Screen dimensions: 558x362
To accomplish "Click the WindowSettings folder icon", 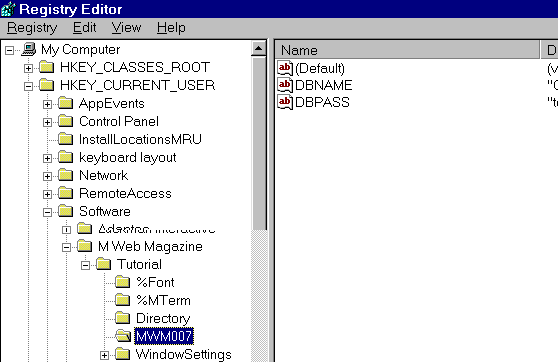I will tap(122, 354).
